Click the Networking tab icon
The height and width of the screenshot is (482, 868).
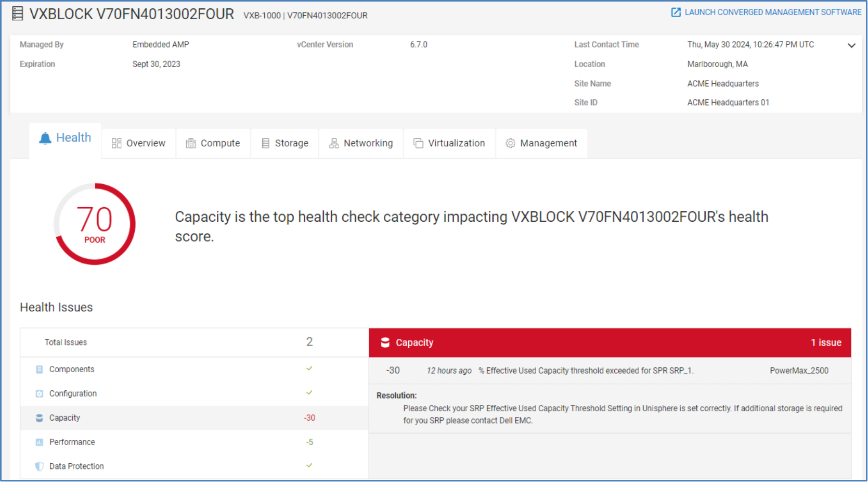point(334,143)
